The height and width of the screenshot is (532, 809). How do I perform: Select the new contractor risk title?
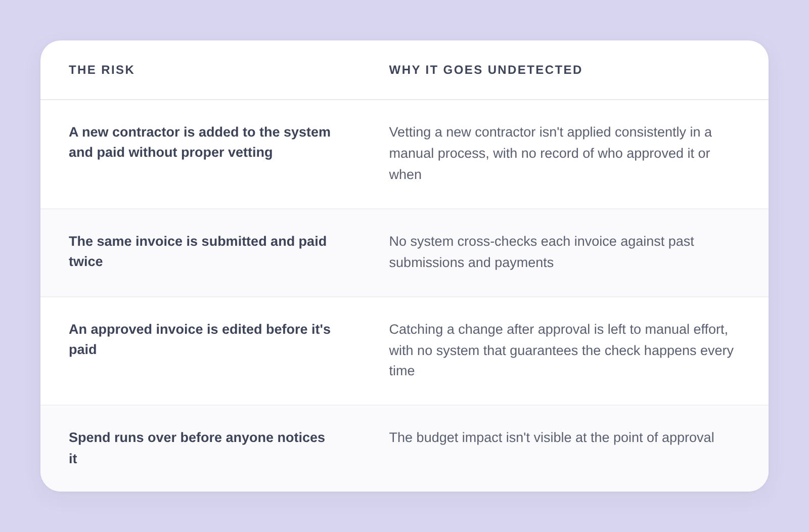[x=200, y=142]
